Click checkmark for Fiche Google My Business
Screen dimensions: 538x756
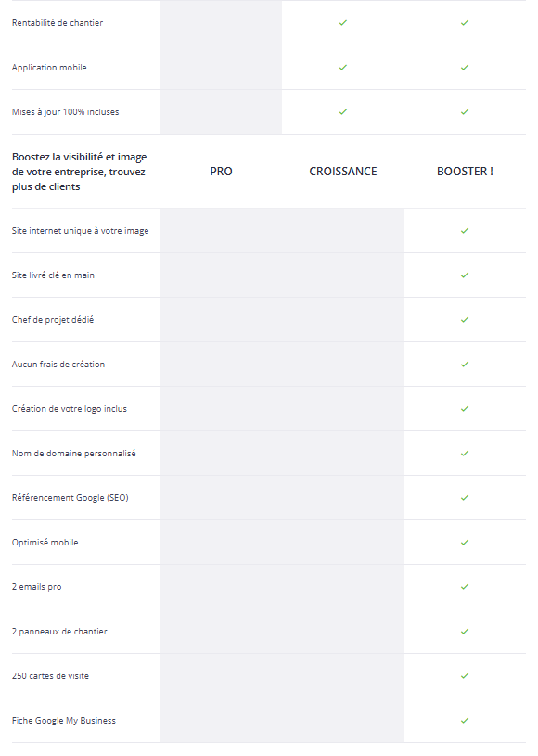point(464,721)
